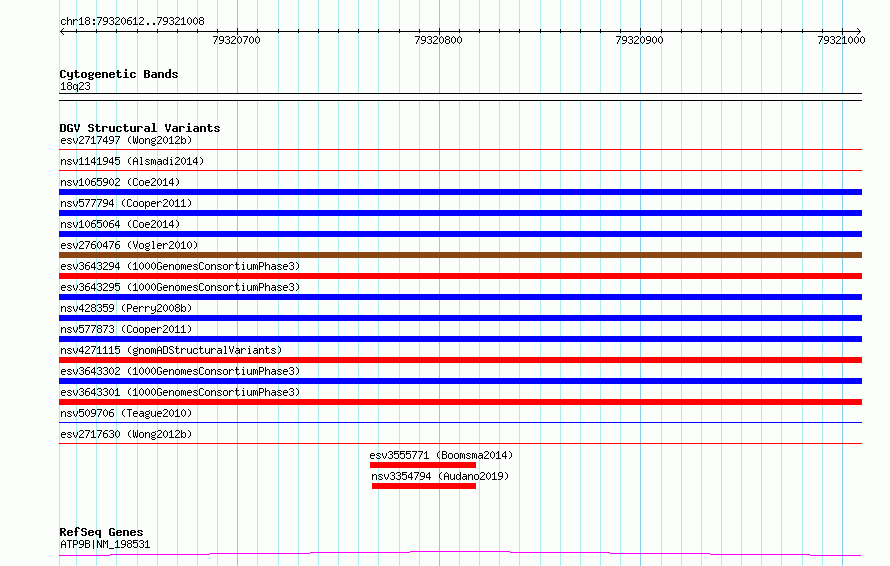Click the nsv577794 (Cooper2011) label
This screenshot has width=890, height=566.
pyautogui.click(x=126, y=203)
